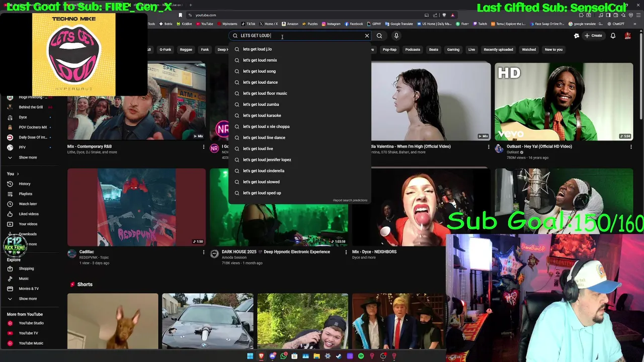This screenshot has width=644, height=362.
Task: Choose suggestion "let's get loud j.lo"
Action: [x=300, y=49]
